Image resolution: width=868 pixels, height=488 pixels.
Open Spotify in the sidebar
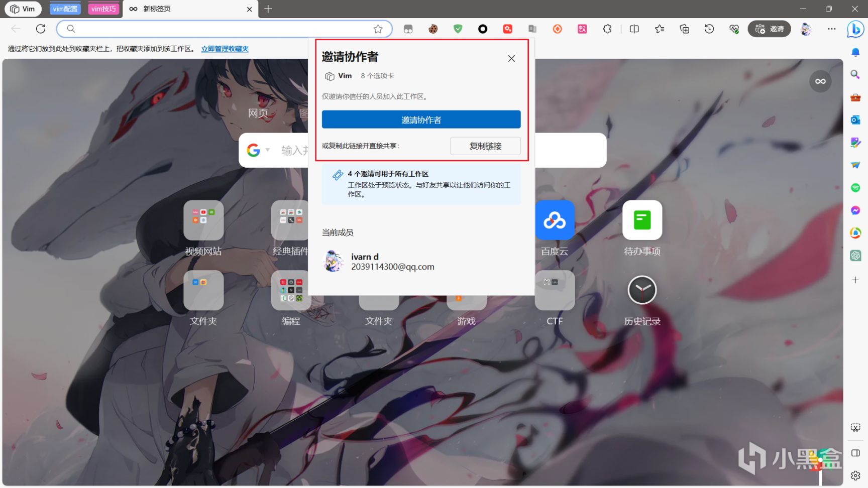(x=855, y=188)
